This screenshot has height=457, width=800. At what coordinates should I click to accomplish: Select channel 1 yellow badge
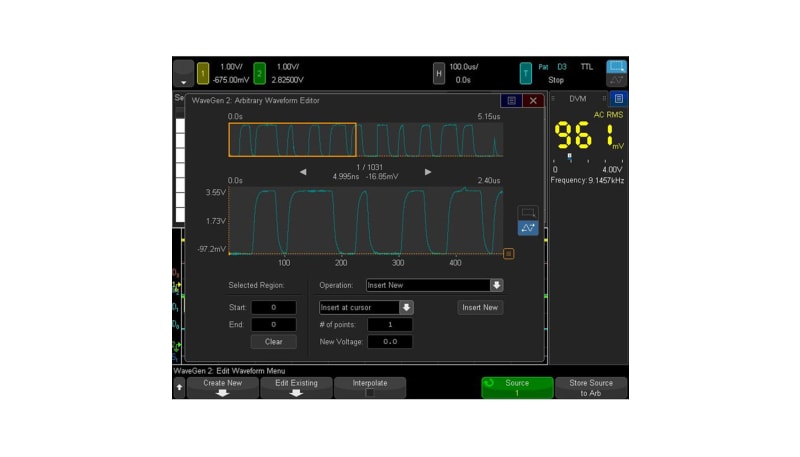pyautogui.click(x=203, y=73)
